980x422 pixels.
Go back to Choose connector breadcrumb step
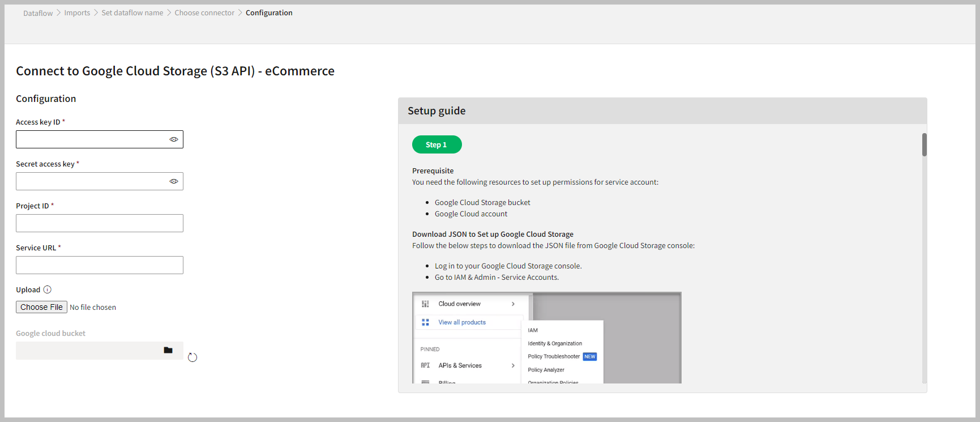pos(204,13)
